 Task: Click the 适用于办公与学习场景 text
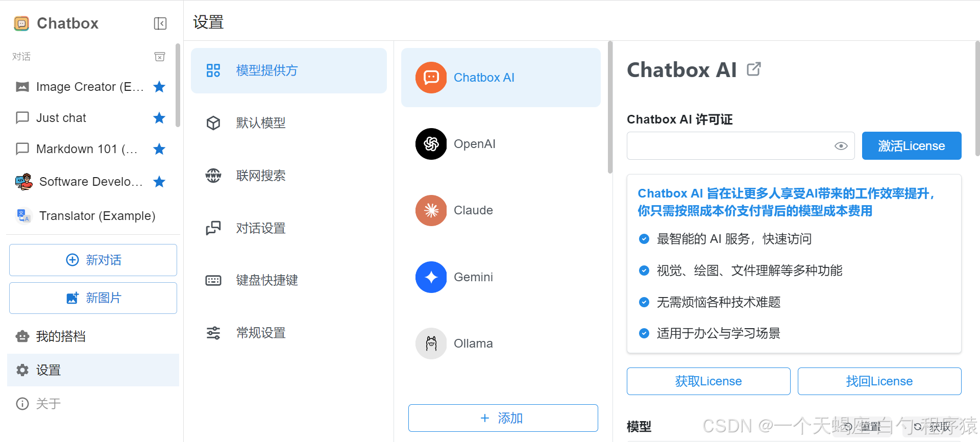click(719, 333)
